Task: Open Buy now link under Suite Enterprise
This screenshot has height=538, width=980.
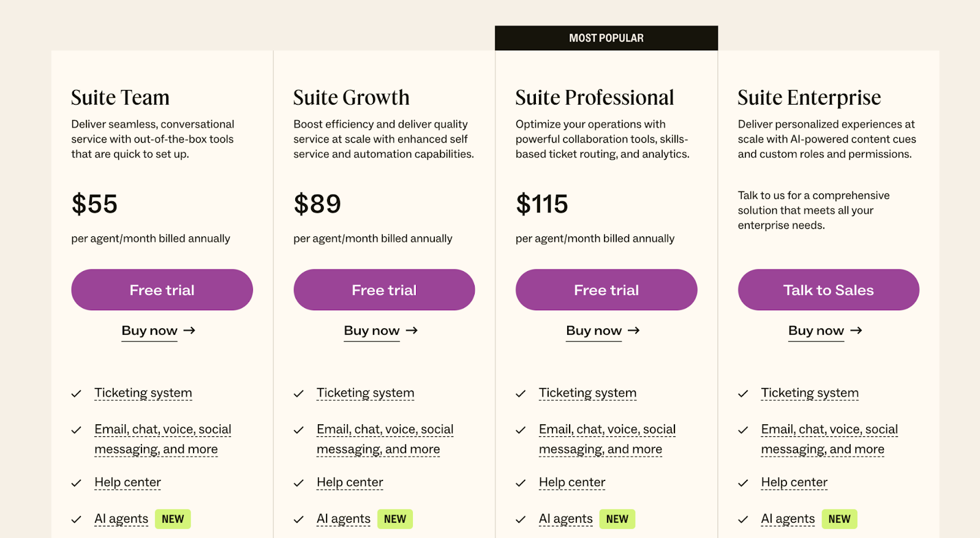Action: (x=816, y=331)
